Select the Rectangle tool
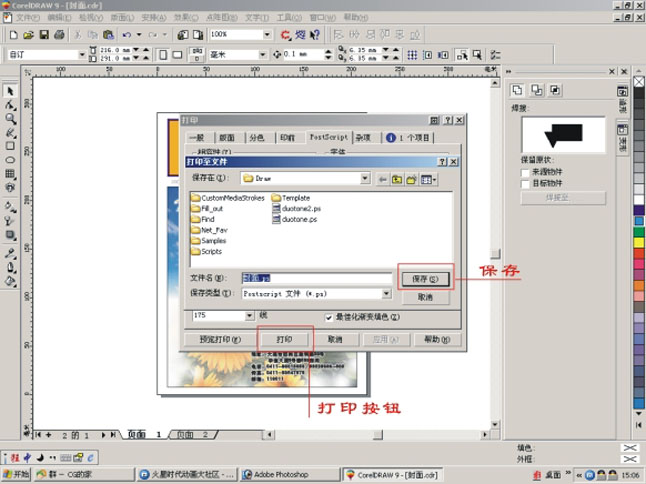This screenshot has height=484, width=646. (x=10, y=146)
